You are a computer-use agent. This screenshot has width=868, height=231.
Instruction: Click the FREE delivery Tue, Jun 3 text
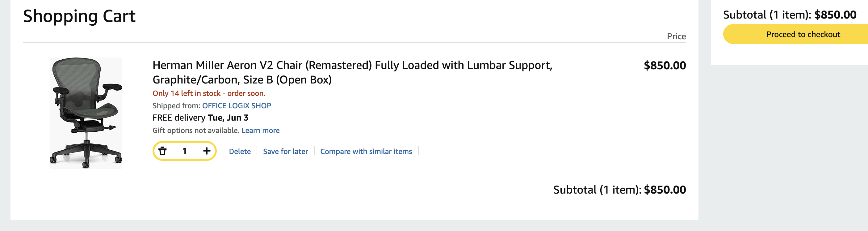[x=200, y=118]
